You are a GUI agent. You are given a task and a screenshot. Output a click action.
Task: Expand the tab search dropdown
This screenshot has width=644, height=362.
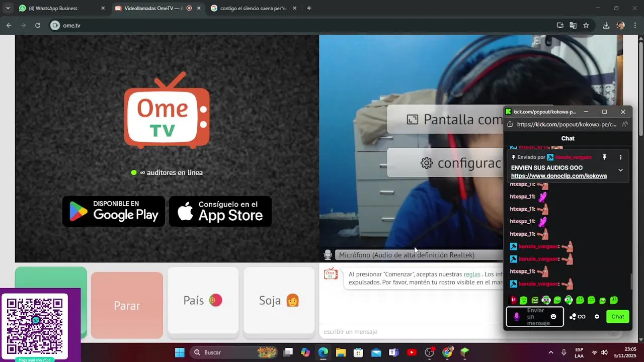pyautogui.click(x=8, y=8)
